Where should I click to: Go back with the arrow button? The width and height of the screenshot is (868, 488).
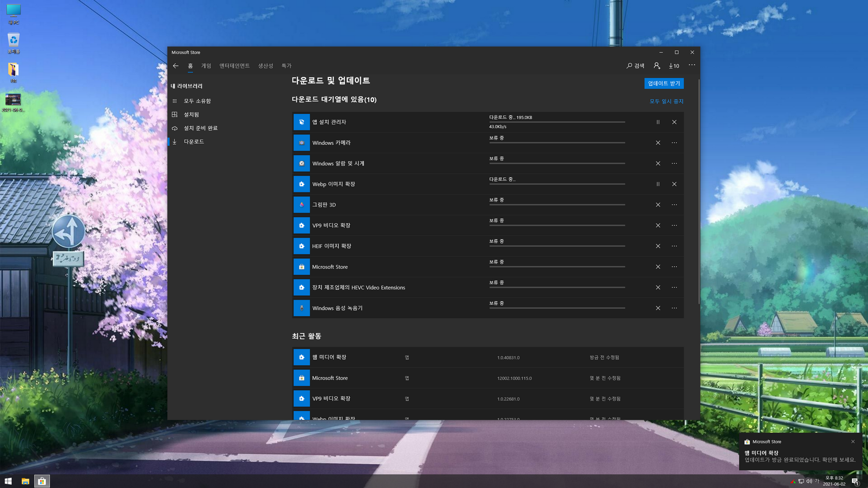pyautogui.click(x=176, y=66)
